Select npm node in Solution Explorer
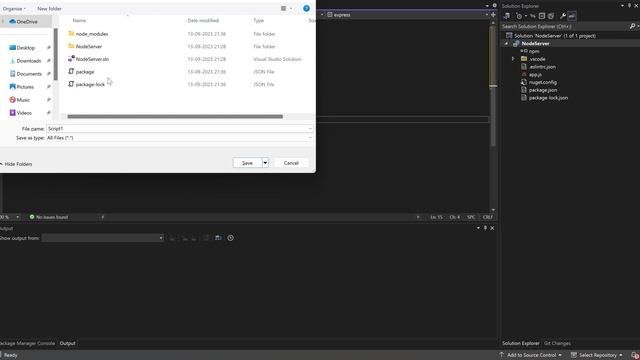The height and width of the screenshot is (360, 640). [x=534, y=51]
